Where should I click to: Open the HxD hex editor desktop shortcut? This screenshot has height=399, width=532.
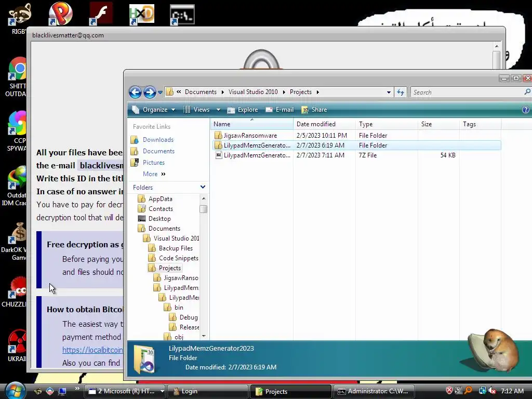pyautogui.click(x=141, y=15)
